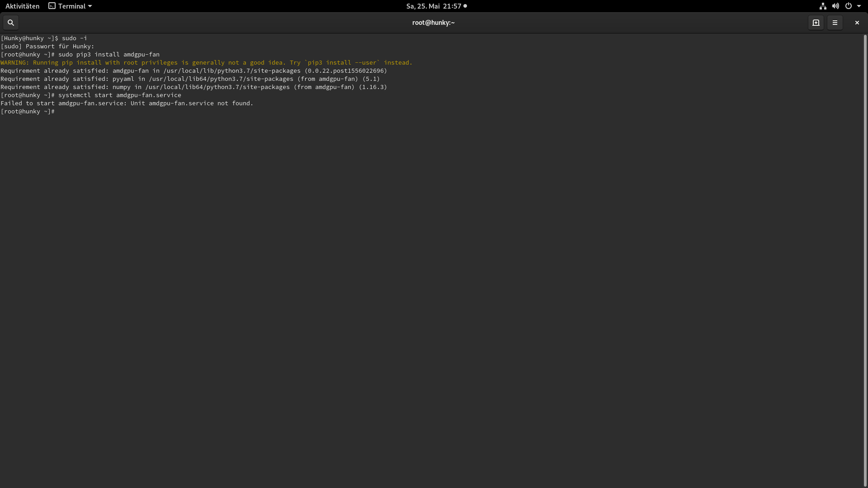The width and height of the screenshot is (868, 488).
Task: Open a new terminal tab
Action: 816,23
